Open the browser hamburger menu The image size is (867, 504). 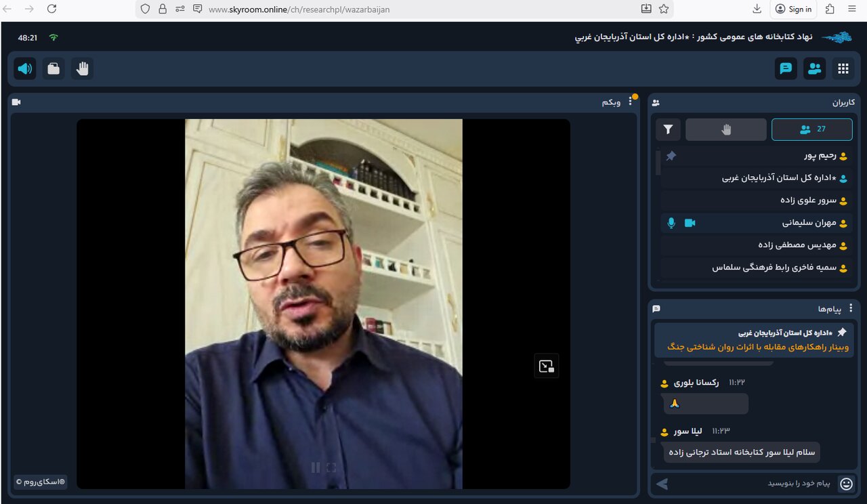[852, 9]
